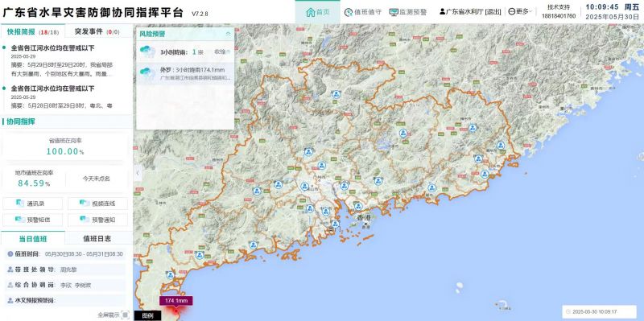Open the 值班值守 duty section
The image size is (644, 321).
[x=363, y=12]
